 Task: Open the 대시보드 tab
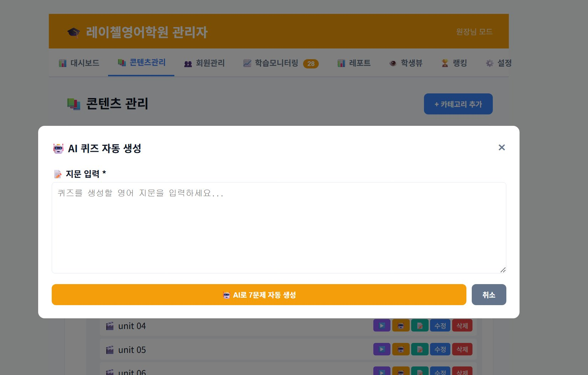(x=79, y=63)
